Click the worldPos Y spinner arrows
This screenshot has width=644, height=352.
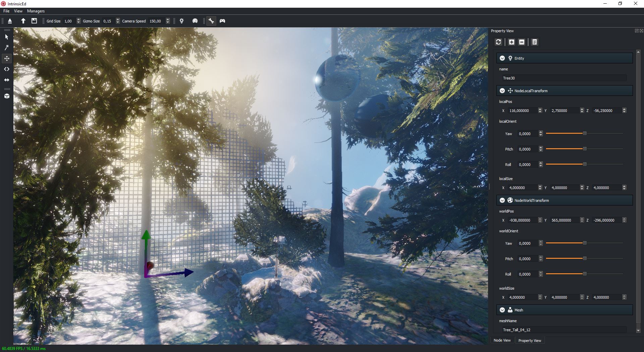click(x=582, y=220)
